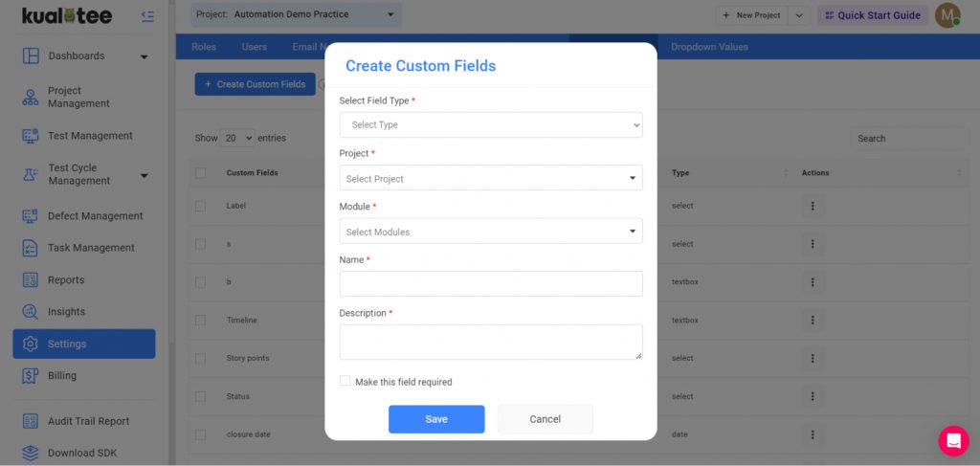Expand the Select Project dropdown
The height and width of the screenshot is (466, 980).
tap(491, 178)
